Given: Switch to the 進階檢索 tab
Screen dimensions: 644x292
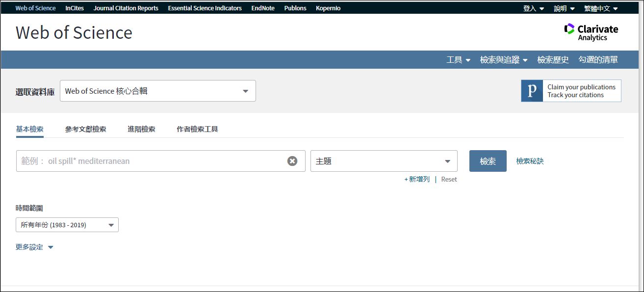Looking at the screenshot, I should coord(141,129).
